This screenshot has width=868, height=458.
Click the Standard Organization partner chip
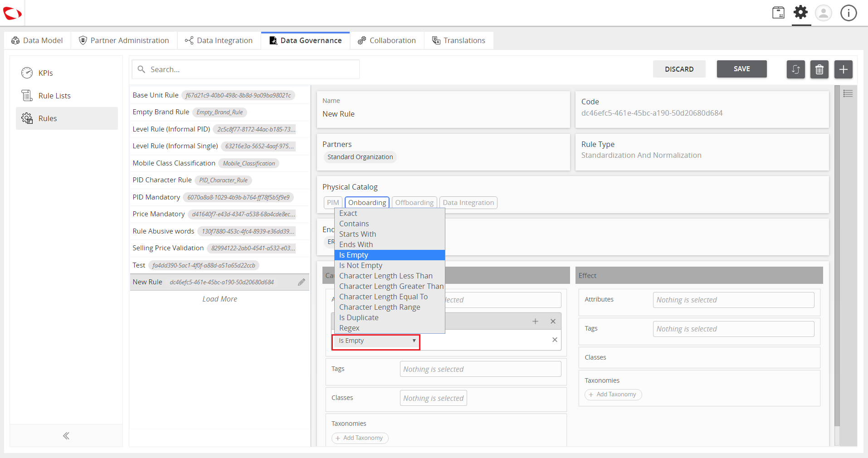pos(360,157)
